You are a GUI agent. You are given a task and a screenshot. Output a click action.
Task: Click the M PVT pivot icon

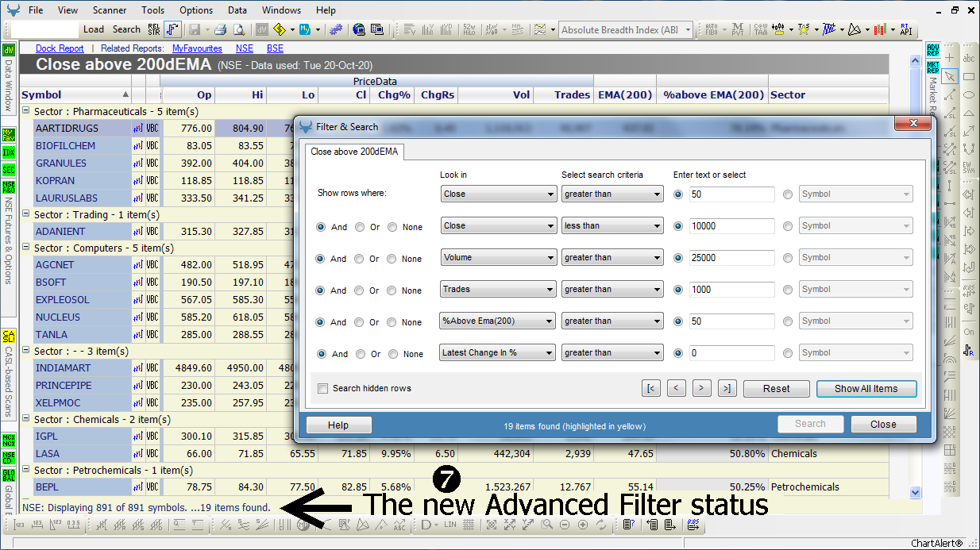[738, 29]
